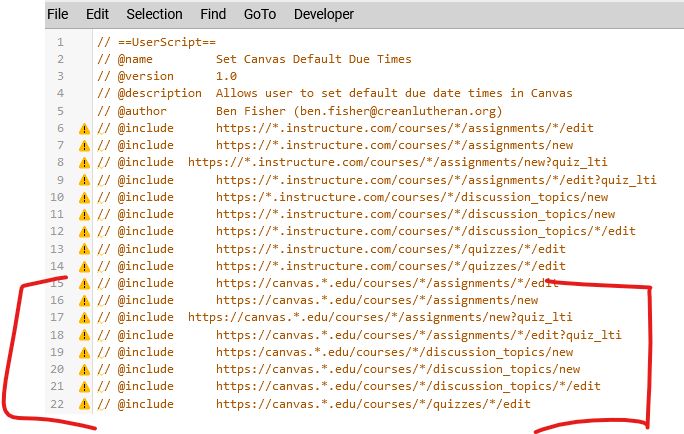This screenshot has height=434, width=684.
Task: Click the warning icon on line 16
Action: 84,301
